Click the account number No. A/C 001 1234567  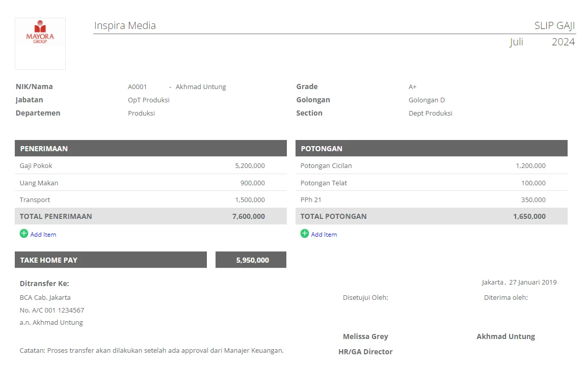point(52,310)
